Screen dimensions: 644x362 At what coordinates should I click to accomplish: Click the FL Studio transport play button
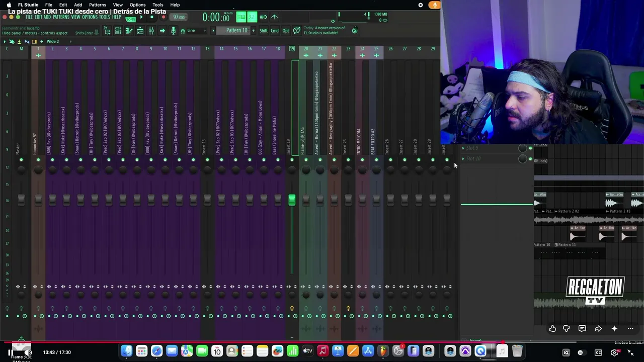141,17
